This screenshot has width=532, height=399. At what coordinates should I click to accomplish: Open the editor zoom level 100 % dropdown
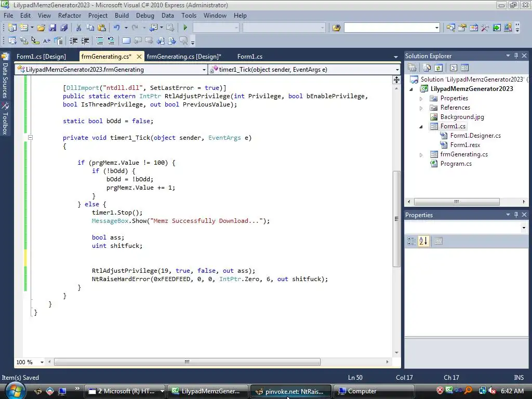coord(42,362)
